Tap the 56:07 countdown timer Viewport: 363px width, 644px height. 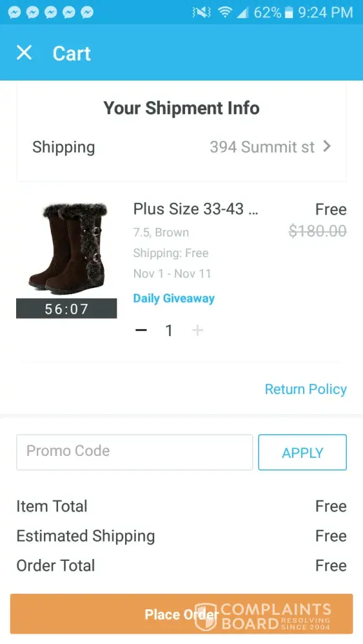66,308
